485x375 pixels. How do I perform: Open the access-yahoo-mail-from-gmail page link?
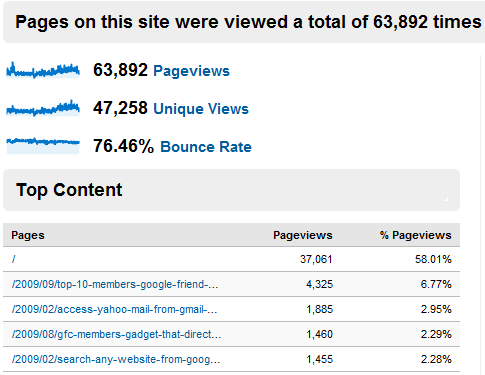coord(114,309)
